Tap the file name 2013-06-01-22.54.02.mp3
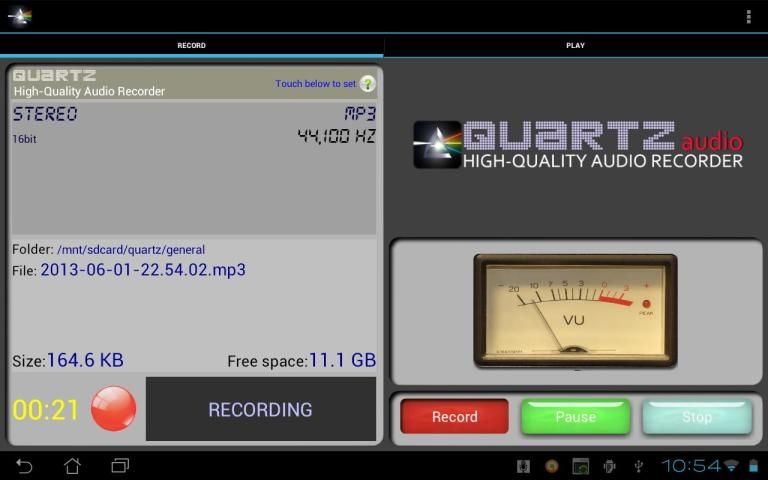The height and width of the screenshot is (480, 768). pyautogui.click(x=142, y=270)
